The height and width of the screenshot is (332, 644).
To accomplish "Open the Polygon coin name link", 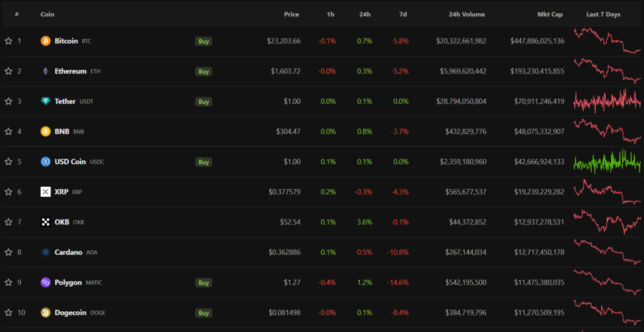I will (x=68, y=283).
